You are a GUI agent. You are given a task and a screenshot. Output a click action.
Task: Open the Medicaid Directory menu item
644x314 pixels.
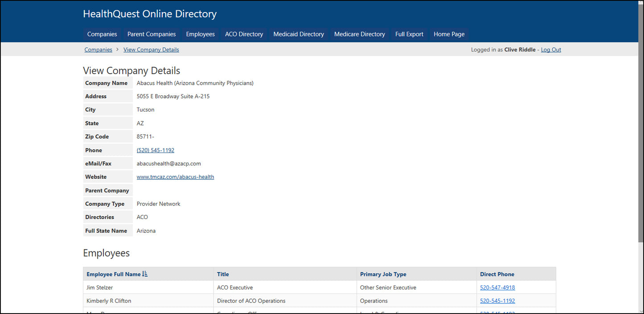tap(299, 34)
